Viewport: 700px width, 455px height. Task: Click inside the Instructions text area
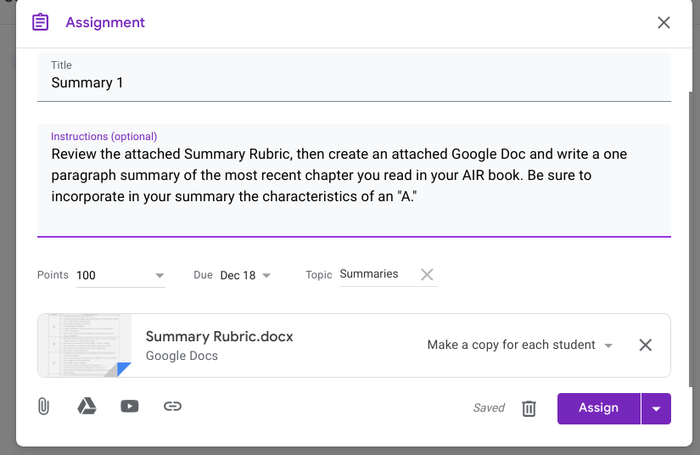[x=354, y=180]
